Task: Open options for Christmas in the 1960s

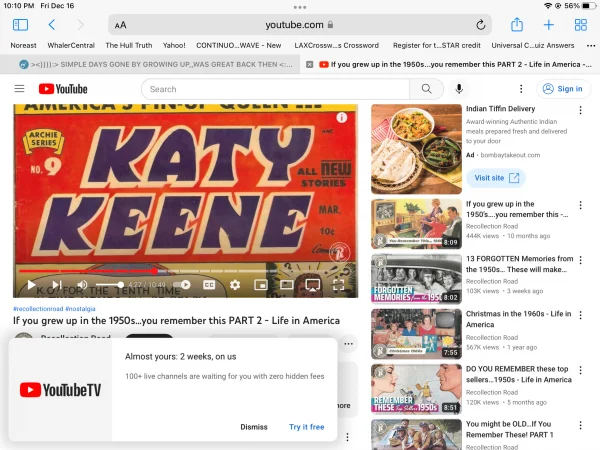Action: [580, 315]
